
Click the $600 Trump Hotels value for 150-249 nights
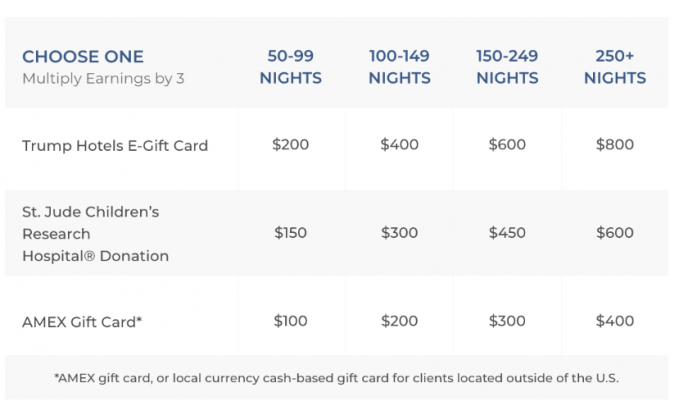click(x=507, y=145)
